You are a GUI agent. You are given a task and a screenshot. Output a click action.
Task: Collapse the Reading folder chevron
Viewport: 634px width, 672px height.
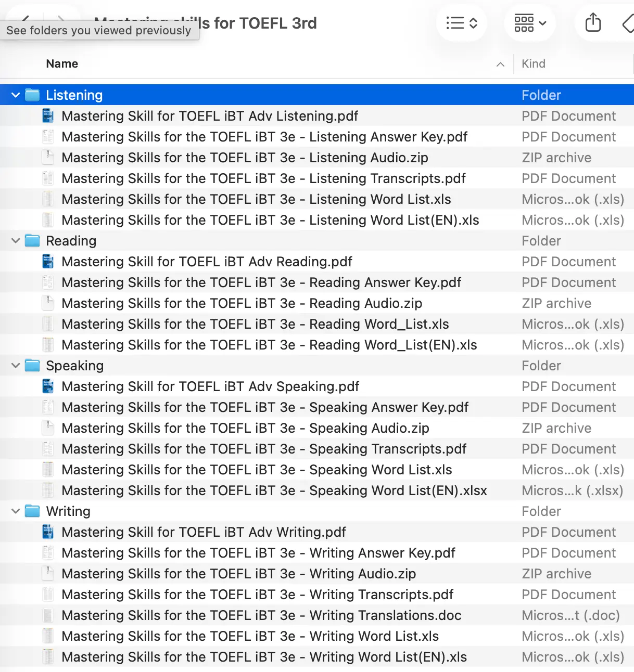pos(16,241)
